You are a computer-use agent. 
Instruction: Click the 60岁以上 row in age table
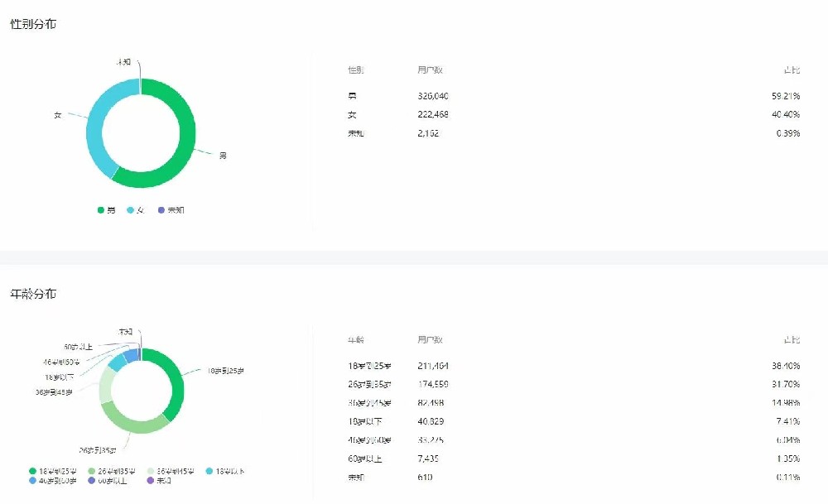(574, 458)
